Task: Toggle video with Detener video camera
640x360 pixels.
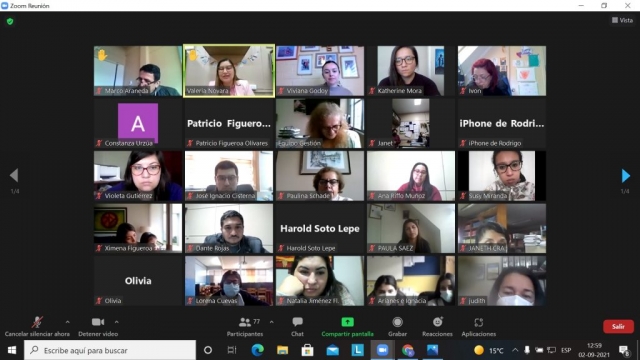Action: (98, 322)
